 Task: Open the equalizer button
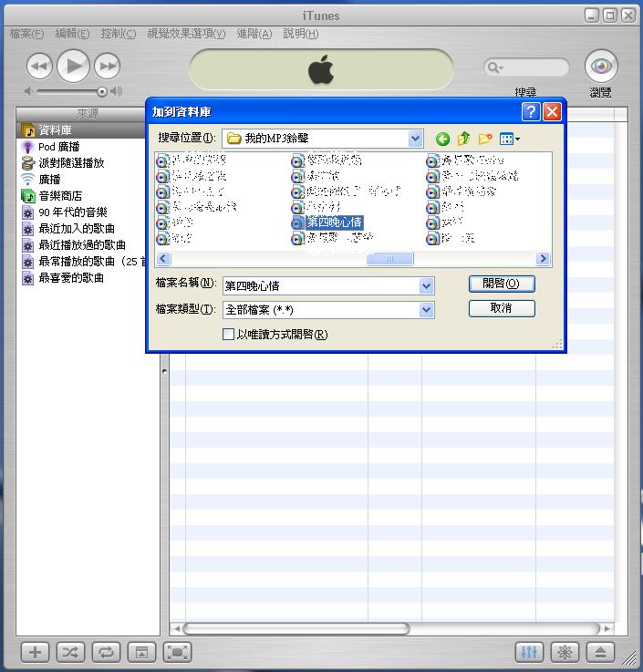[x=530, y=652]
